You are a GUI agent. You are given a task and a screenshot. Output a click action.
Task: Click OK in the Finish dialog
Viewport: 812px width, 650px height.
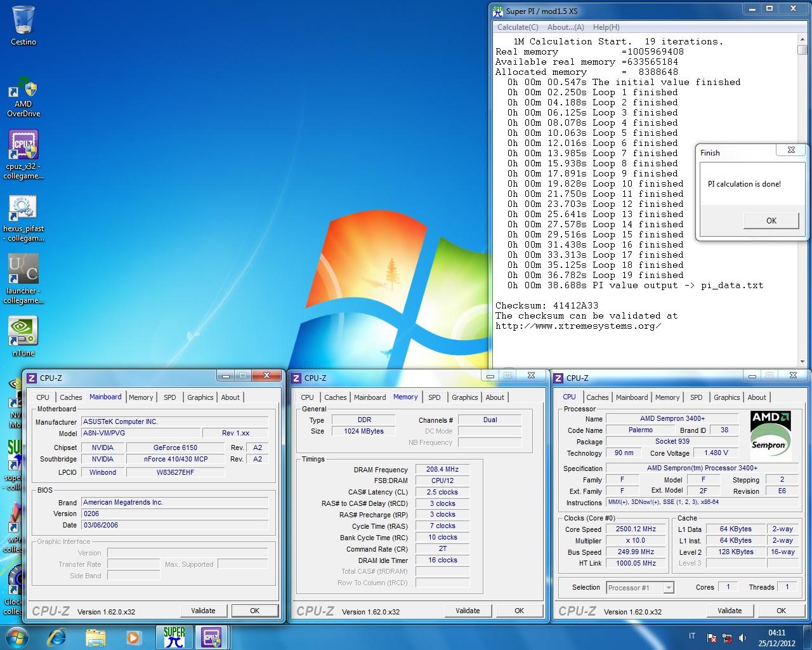click(x=771, y=220)
